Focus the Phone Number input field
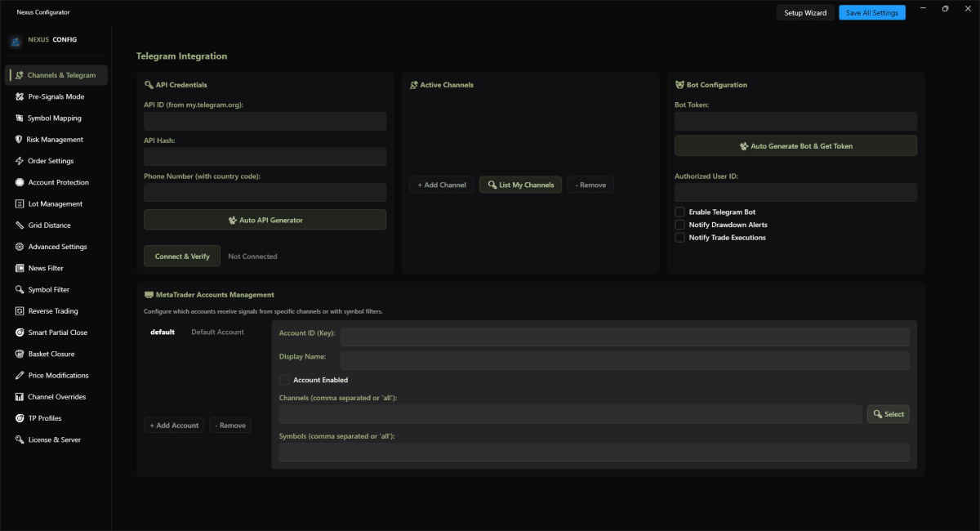This screenshot has height=531, width=980. pos(265,193)
